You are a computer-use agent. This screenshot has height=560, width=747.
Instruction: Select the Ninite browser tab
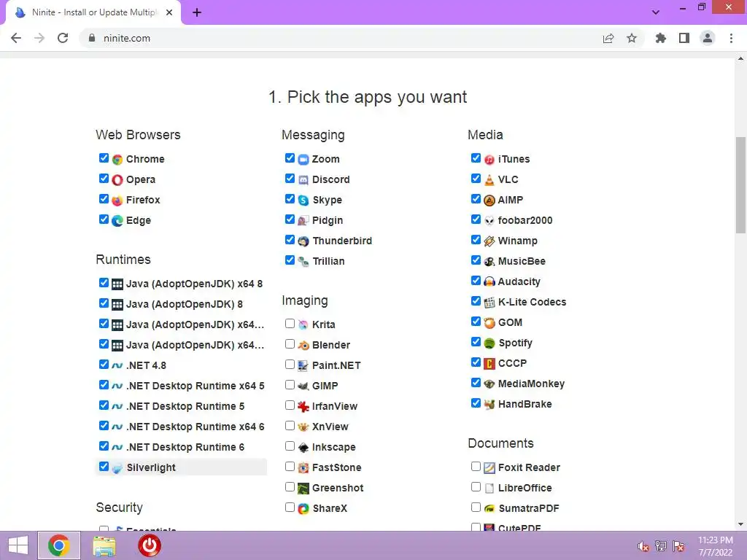coord(93,12)
